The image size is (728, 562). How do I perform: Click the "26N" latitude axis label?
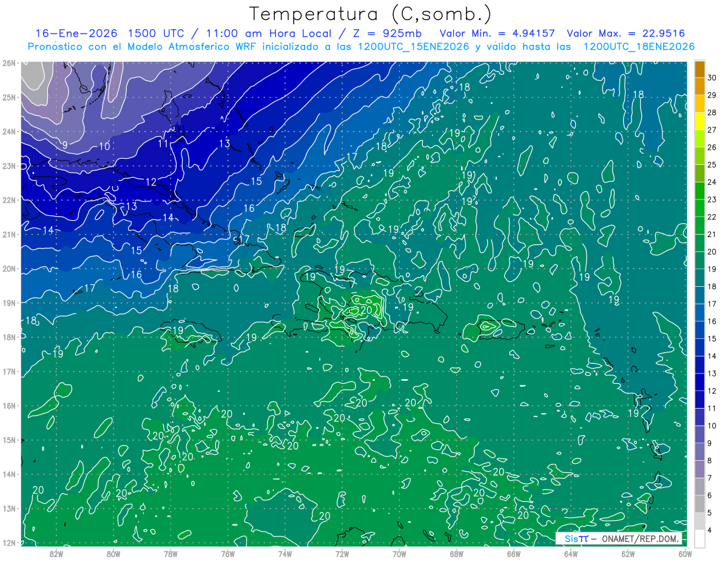coord(9,62)
